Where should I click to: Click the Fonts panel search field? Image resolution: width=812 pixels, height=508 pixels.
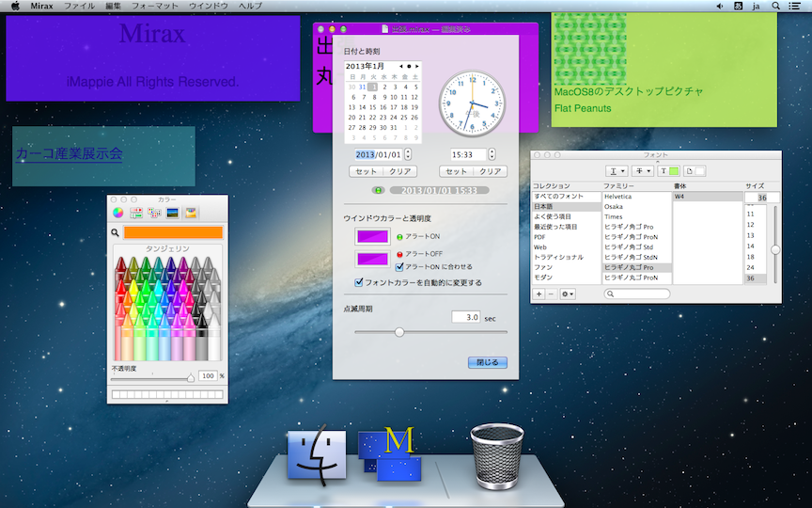pos(637,294)
